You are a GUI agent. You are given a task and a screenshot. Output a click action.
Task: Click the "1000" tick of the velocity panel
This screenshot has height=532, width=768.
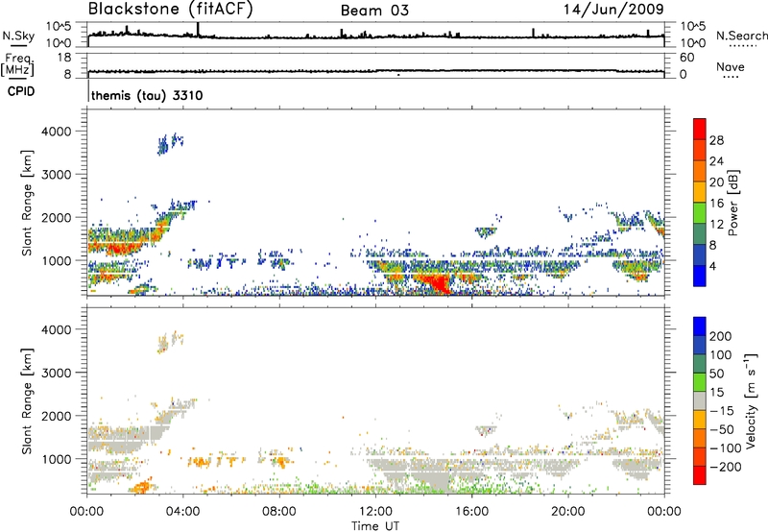point(56,459)
